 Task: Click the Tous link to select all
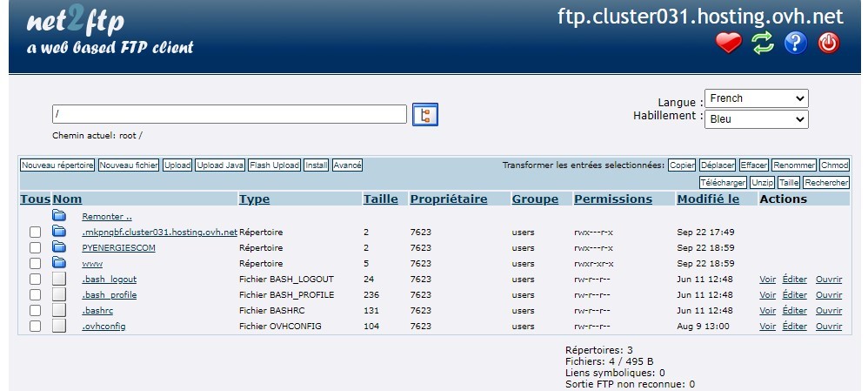pos(35,199)
